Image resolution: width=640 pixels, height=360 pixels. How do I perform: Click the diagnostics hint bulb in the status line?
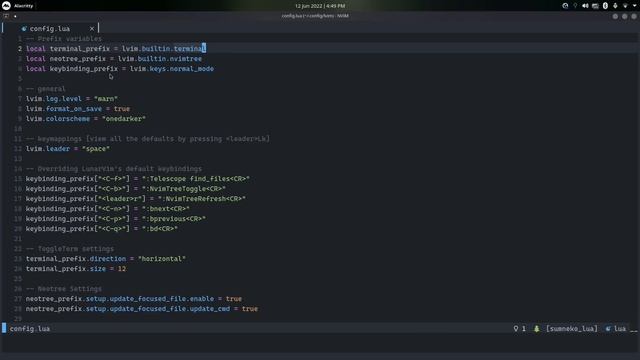click(x=516, y=329)
